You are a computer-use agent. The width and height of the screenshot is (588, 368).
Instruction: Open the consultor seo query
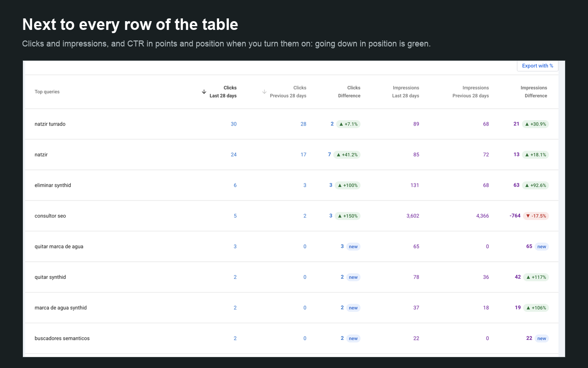click(50, 216)
